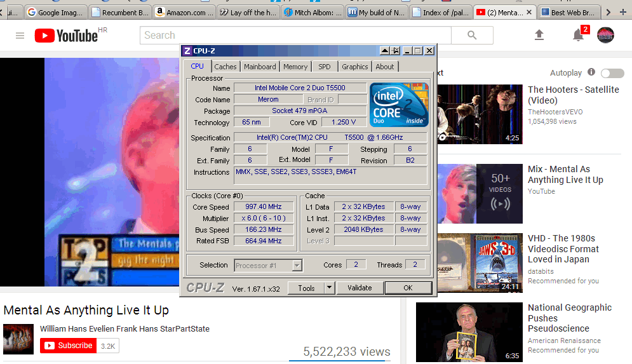
Task: Switch to the Amazon.com browser tab
Action: 185,12
